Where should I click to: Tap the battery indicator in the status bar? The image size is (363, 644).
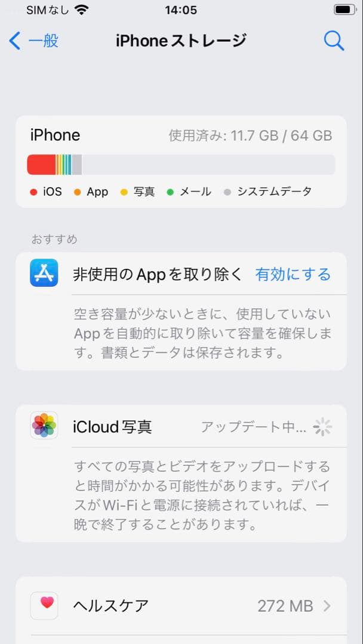coord(344,9)
